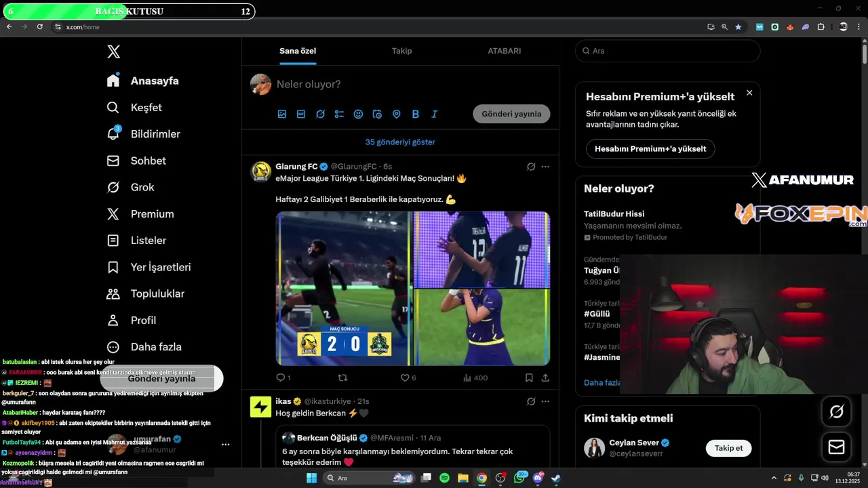This screenshot has height=488, width=868.
Task: Open account menu dots beside umurafan
Action: tap(226, 445)
